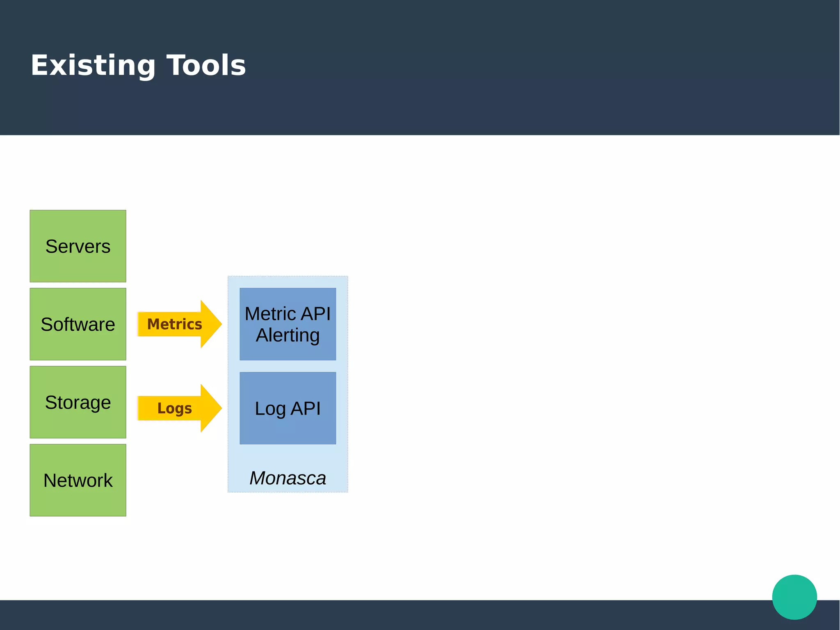Click the teal circle in the corner
This screenshot has height=630, width=840.
point(794,597)
